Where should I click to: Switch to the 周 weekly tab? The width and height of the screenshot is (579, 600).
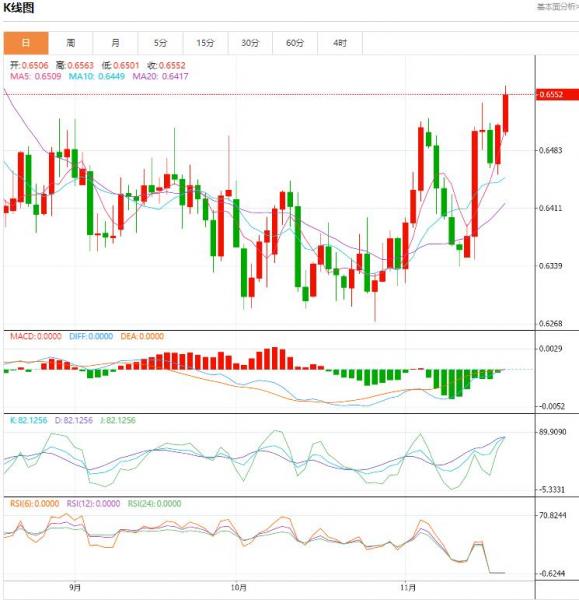pyautogui.click(x=71, y=43)
